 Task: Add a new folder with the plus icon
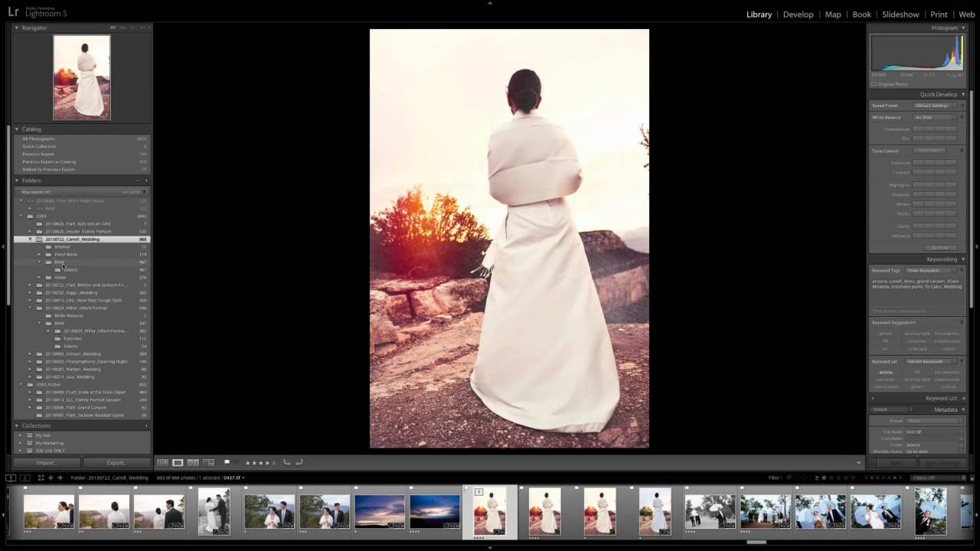coord(146,181)
